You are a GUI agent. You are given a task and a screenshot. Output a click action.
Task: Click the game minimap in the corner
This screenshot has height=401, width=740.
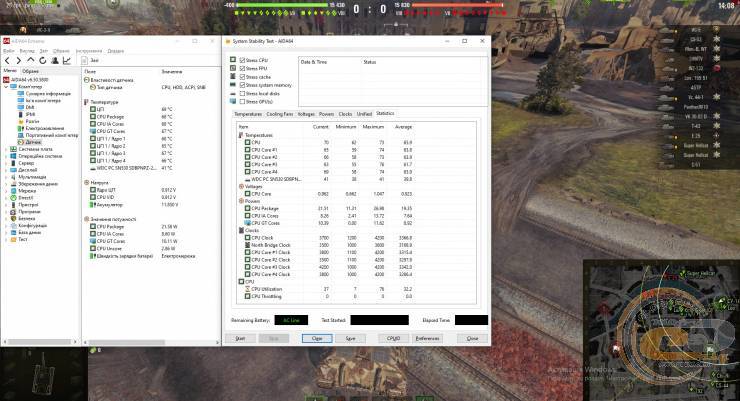coord(662,330)
